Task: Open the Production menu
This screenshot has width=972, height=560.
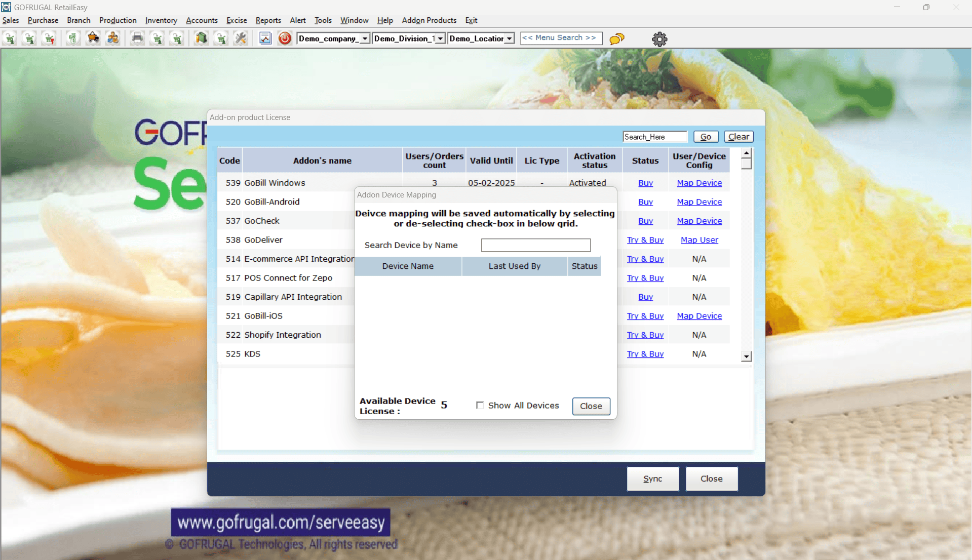Action: (118, 20)
